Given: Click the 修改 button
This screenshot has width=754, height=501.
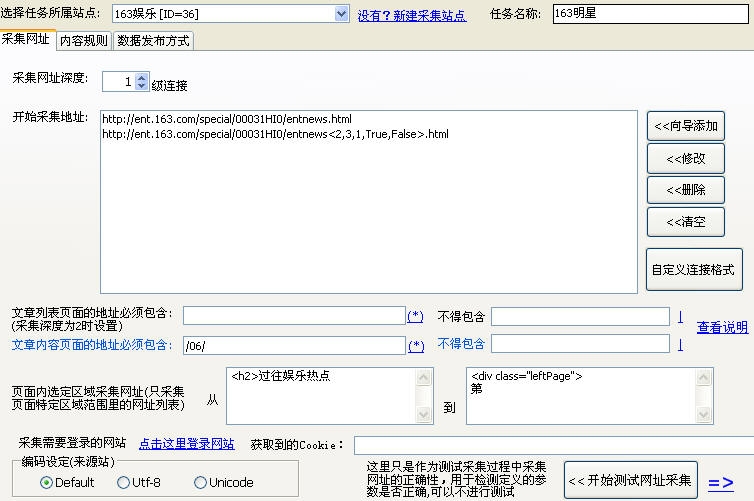Looking at the screenshot, I should coord(685,158).
